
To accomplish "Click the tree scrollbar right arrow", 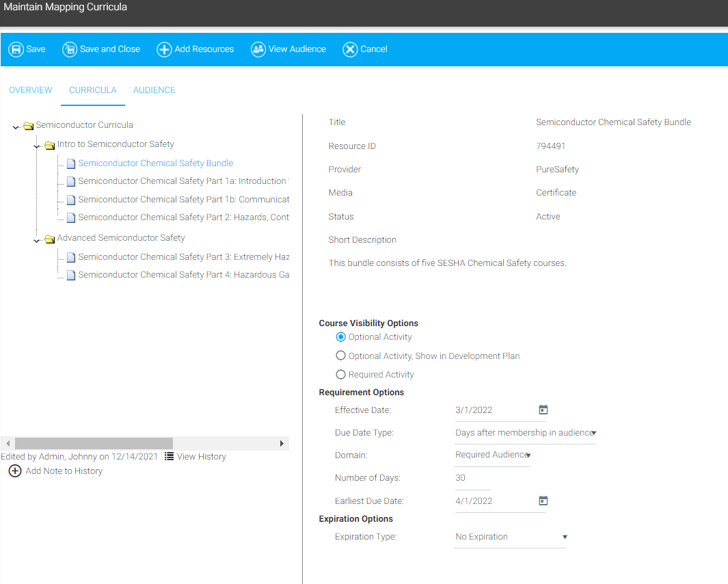I will (282, 443).
